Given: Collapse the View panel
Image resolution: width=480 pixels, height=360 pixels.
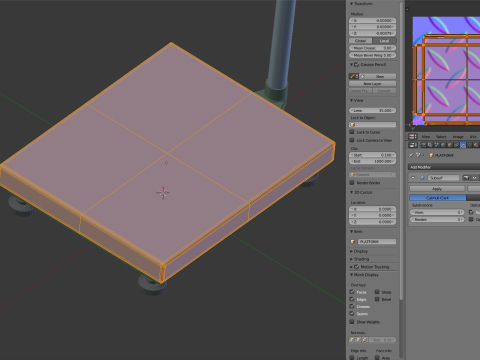Looking at the screenshot, I should click(x=351, y=100).
